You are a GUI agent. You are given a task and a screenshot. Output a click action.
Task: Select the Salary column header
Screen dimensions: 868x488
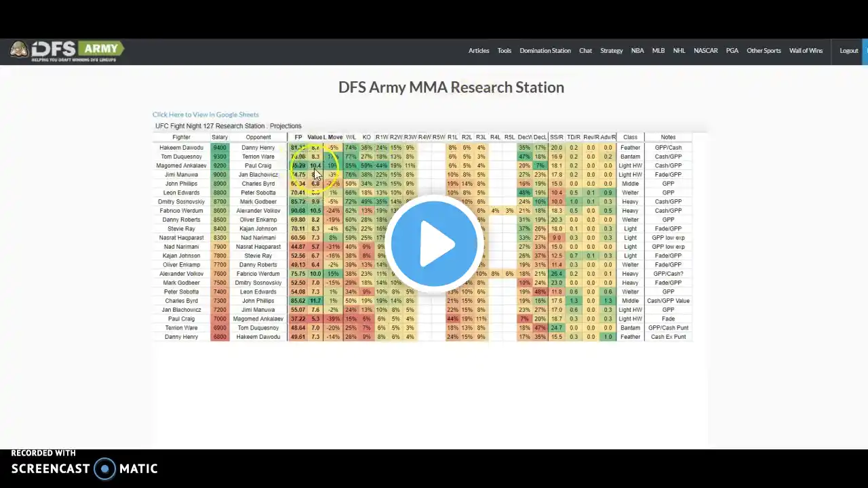219,138
